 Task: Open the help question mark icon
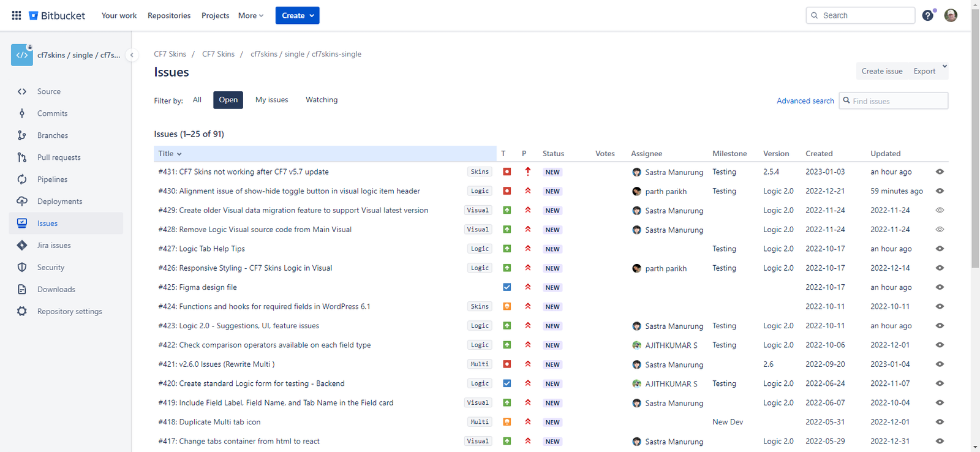click(x=928, y=15)
